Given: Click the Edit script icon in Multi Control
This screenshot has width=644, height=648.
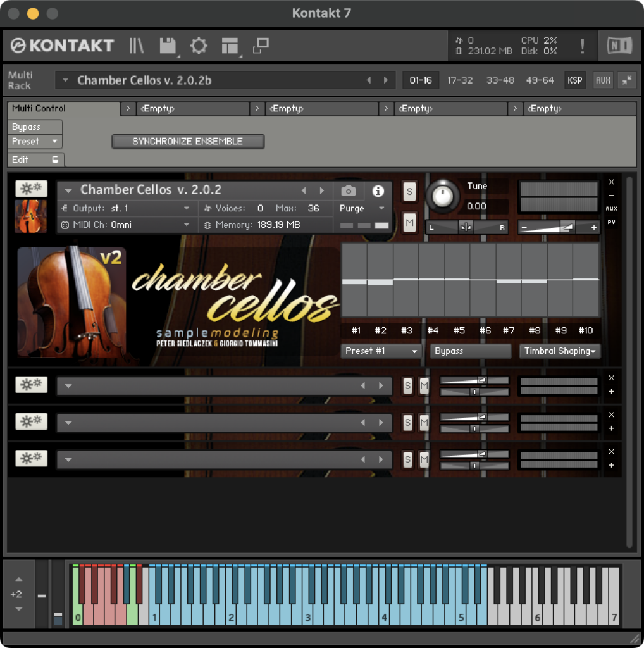Looking at the screenshot, I should tap(55, 159).
